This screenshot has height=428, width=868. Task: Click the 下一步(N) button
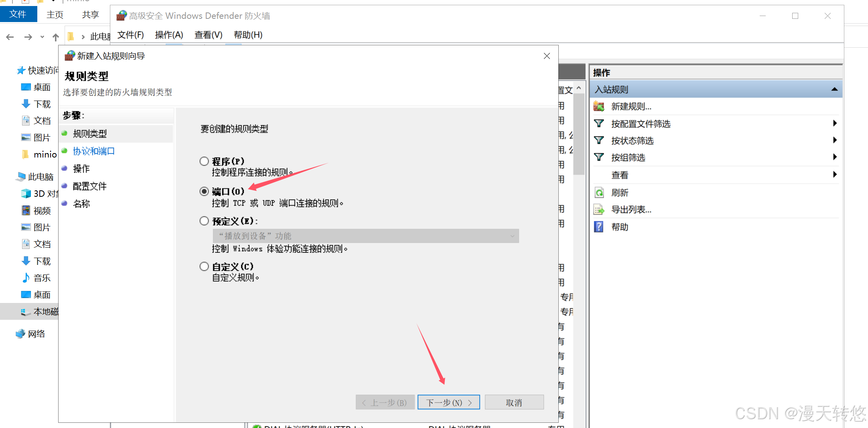click(x=448, y=402)
